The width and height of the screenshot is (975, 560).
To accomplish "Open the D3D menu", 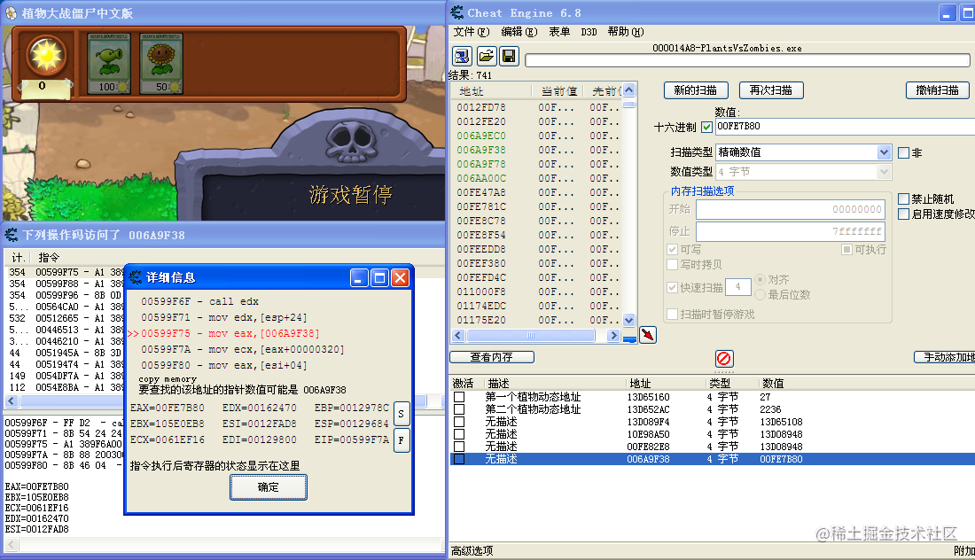I will pos(589,32).
